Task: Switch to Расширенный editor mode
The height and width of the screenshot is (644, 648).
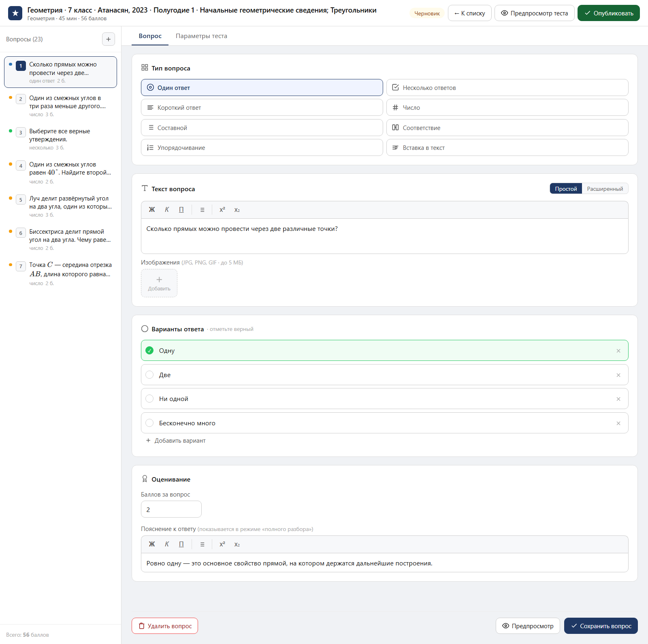Action: 605,189
